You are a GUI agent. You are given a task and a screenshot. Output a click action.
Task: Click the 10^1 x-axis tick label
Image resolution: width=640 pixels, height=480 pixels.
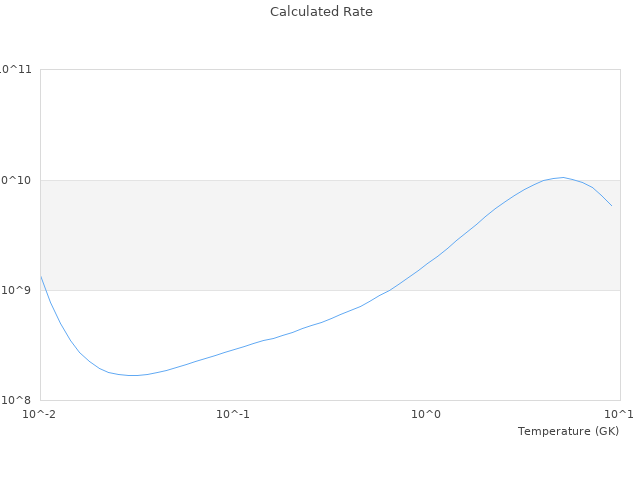click(619, 414)
